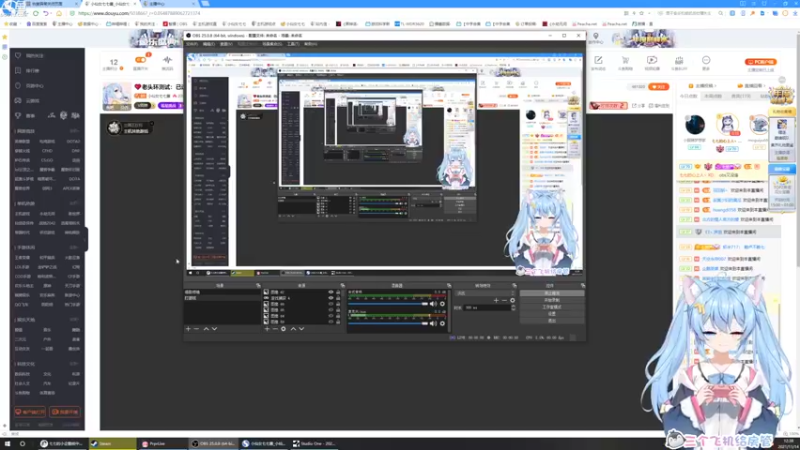Remove scene transition with minus icon
The image size is (800, 450).
coord(504,301)
